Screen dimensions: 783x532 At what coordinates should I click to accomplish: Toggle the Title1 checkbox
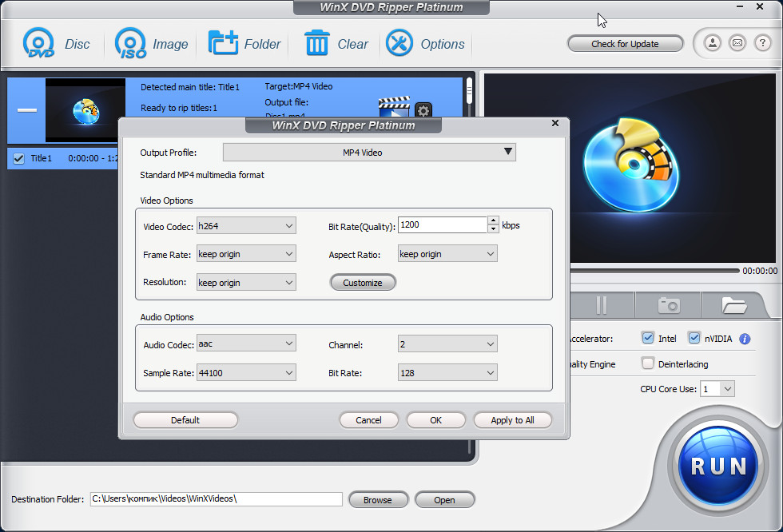(x=19, y=159)
